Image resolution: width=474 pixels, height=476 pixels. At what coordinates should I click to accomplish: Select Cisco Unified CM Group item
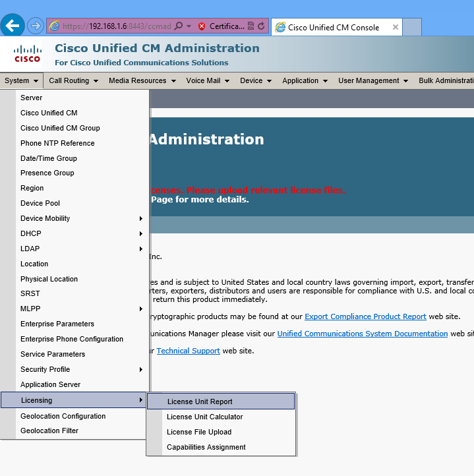[x=74, y=128]
